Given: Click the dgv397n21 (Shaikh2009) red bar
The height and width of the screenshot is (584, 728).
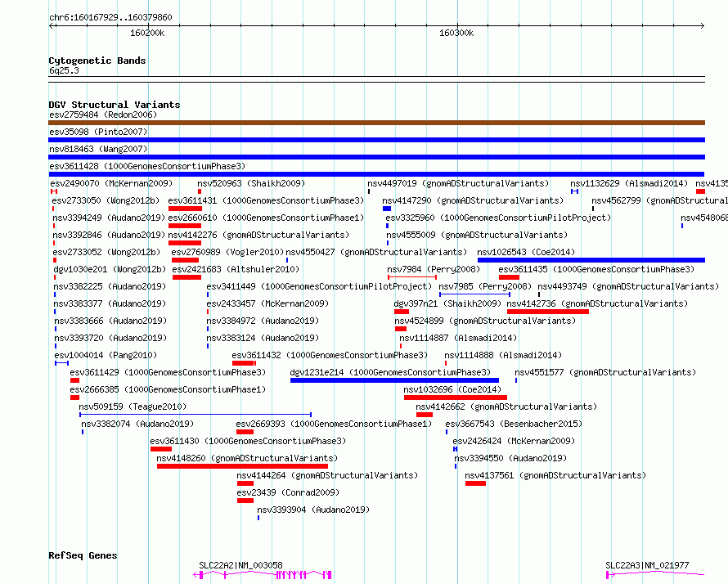Looking at the screenshot, I should click(402, 312).
